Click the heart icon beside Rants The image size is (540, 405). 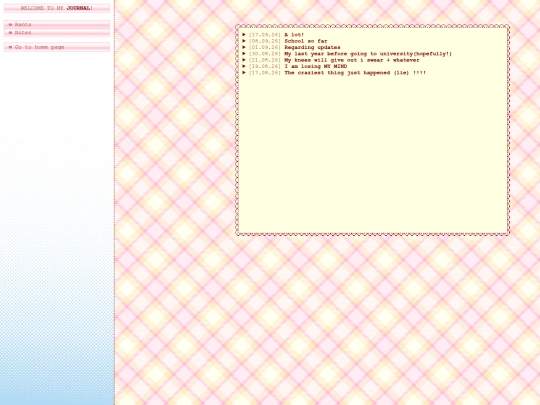click(x=10, y=24)
